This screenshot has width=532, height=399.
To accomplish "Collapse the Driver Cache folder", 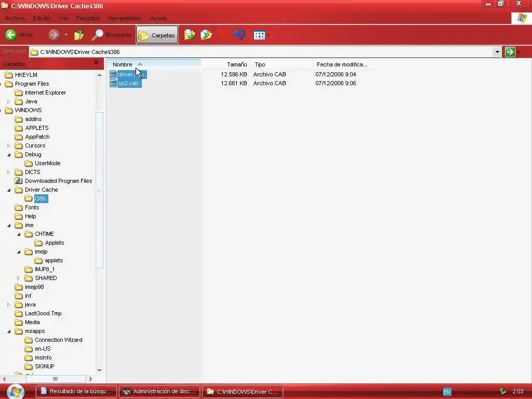I will (x=8, y=190).
